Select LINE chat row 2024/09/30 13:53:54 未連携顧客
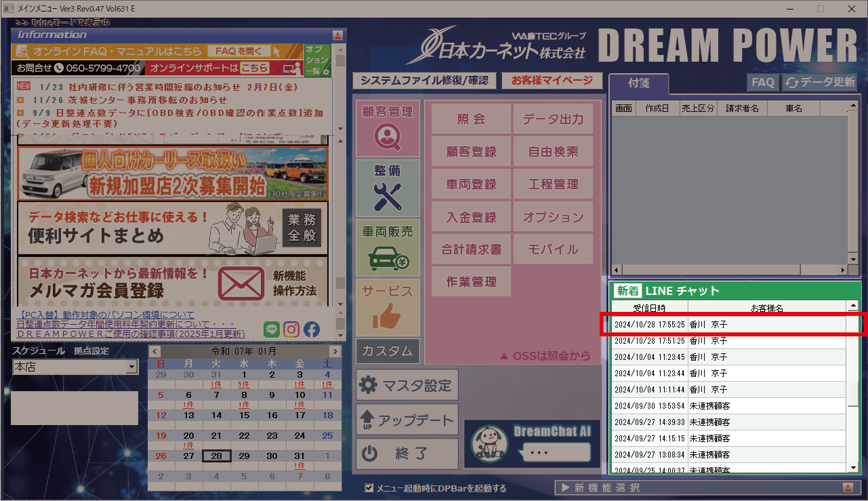Viewport: 868px width, 501px height. 729,406
